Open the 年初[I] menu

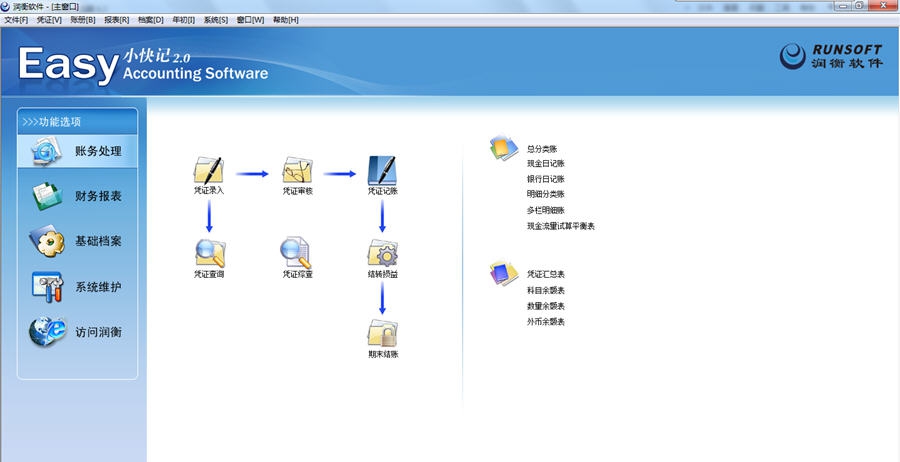[x=184, y=20]
